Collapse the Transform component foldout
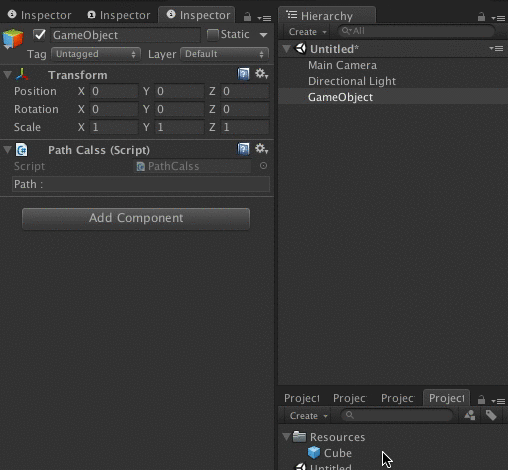This screenshot has height=470, width=508. point(7,75)
